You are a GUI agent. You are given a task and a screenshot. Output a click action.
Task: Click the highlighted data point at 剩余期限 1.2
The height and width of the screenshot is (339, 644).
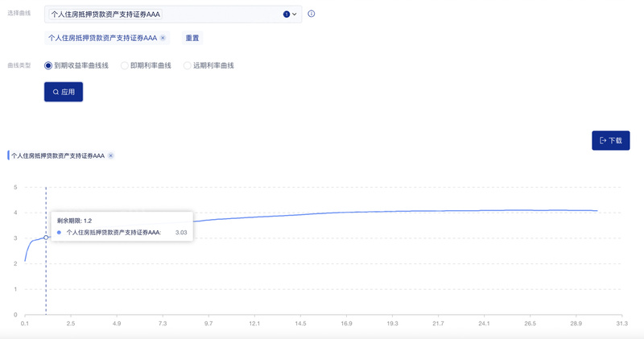tap(46, 238)
